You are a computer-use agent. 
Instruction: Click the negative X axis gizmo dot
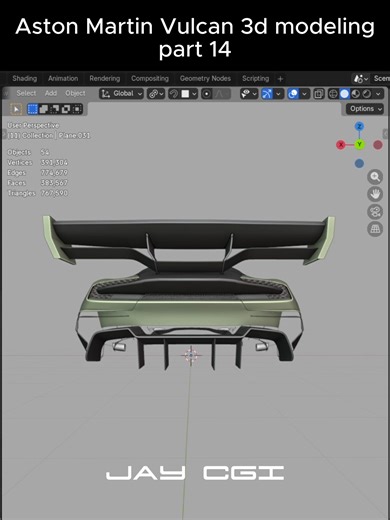click(x=378, y=145)
